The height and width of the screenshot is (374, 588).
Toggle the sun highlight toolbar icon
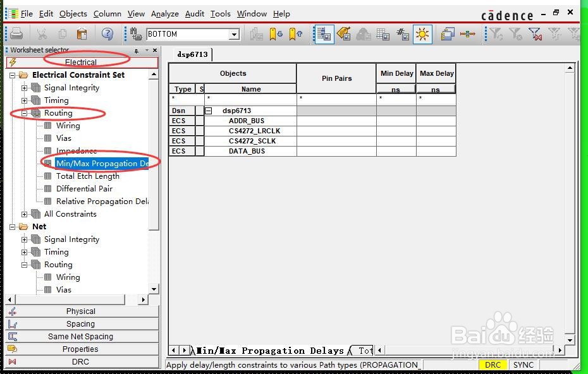coord(422,35)
